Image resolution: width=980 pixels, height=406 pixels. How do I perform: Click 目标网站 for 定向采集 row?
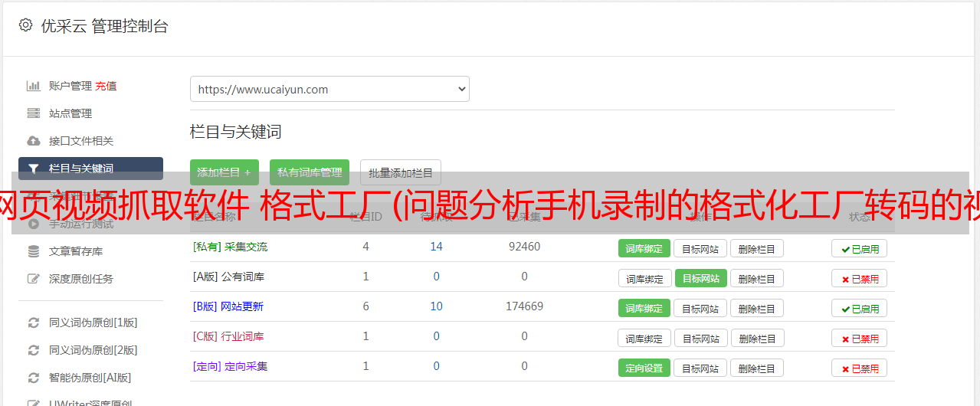[x=700, y=368]
